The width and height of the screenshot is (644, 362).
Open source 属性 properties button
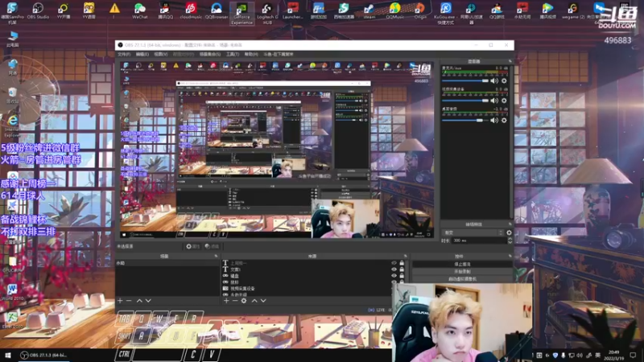pyautogui.click(x=192, y=246)
